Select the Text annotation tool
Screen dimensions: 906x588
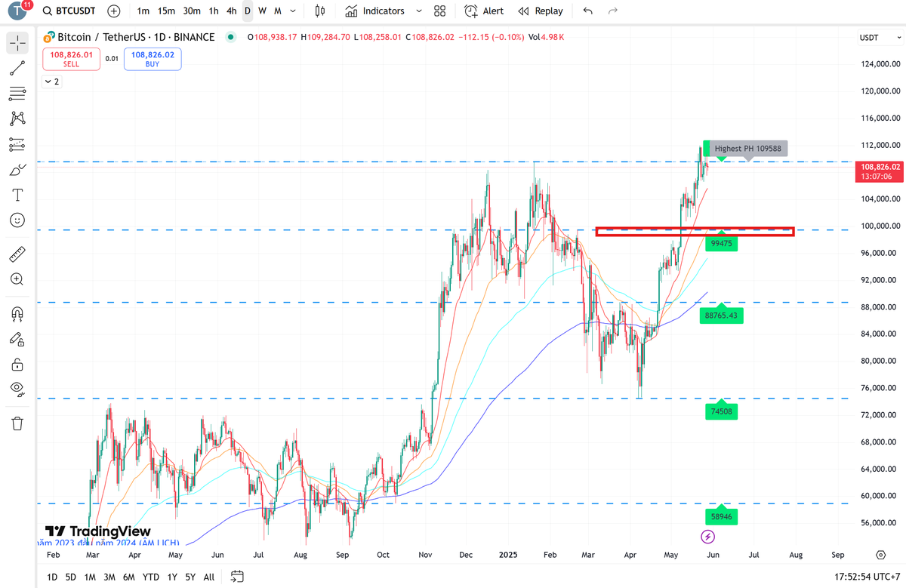[17, 195]
